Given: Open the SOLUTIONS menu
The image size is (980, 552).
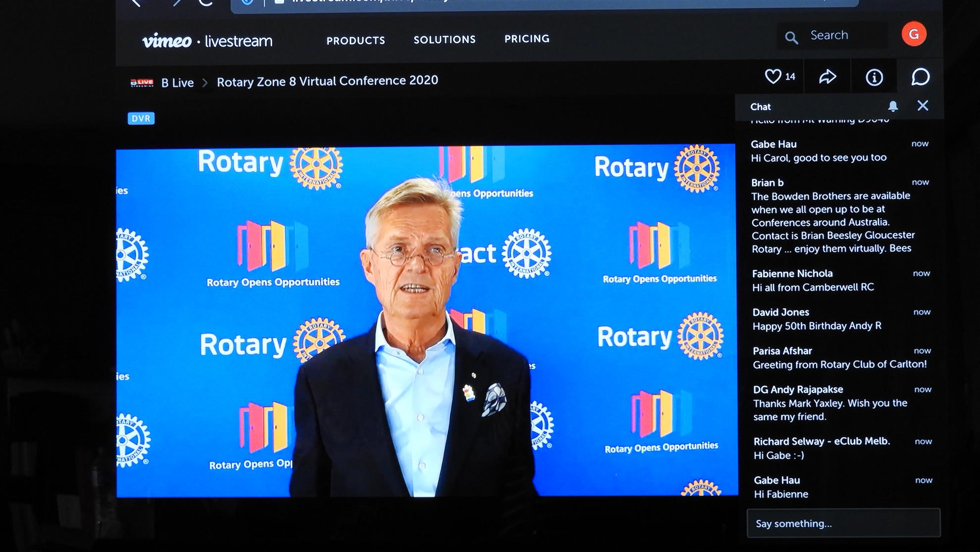Looking at the screenshot, I should (444, 40).
